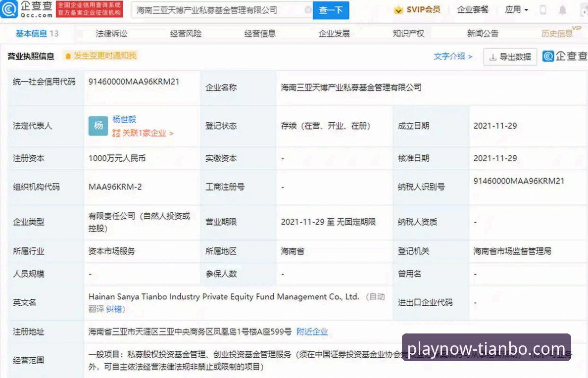Switch to 经营信息 tab
This screenshot has width=588, height=378.
[x=260, y=33]
